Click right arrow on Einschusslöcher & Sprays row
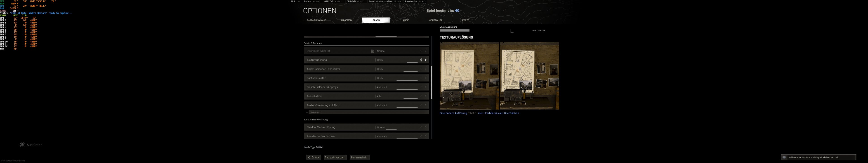Viewport: 868px width, 163px height. pos(426,87)
